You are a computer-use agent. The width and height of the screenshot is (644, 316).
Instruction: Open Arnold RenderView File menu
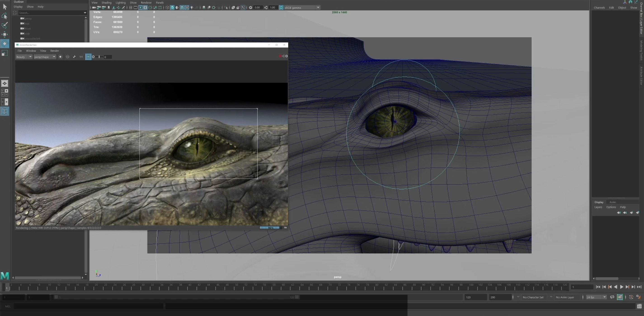19,51
